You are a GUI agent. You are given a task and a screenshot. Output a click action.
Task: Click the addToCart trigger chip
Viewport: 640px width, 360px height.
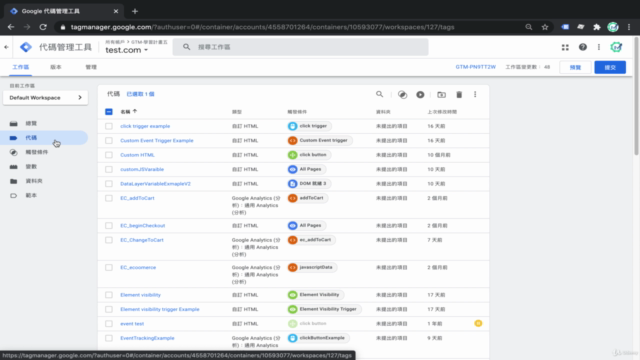307,198
